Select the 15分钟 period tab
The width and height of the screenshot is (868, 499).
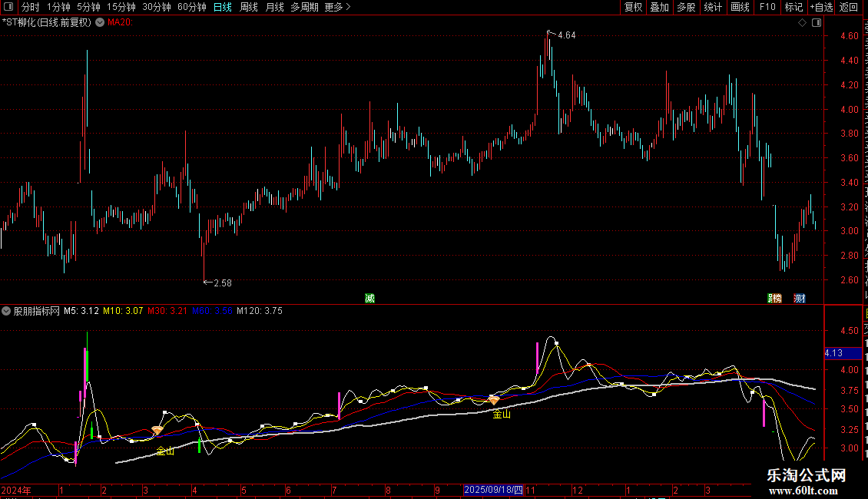pos(121,7)
